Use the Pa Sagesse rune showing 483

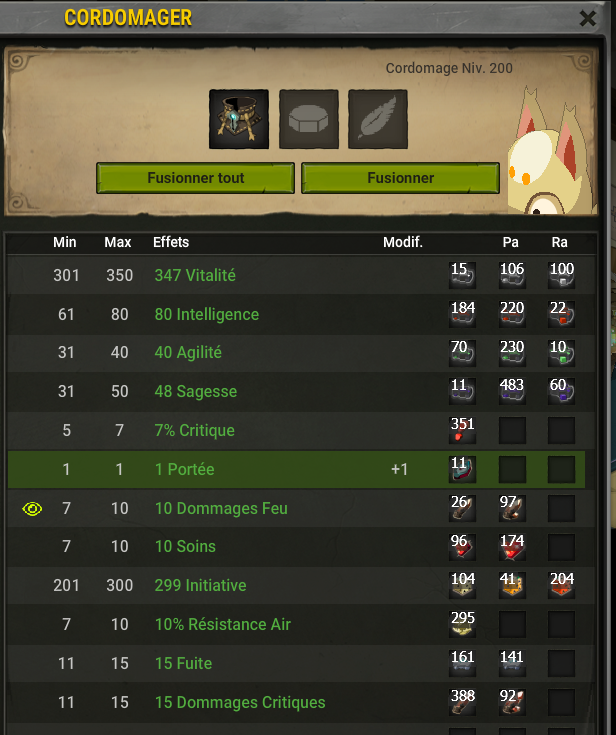[x=511, y=391]
